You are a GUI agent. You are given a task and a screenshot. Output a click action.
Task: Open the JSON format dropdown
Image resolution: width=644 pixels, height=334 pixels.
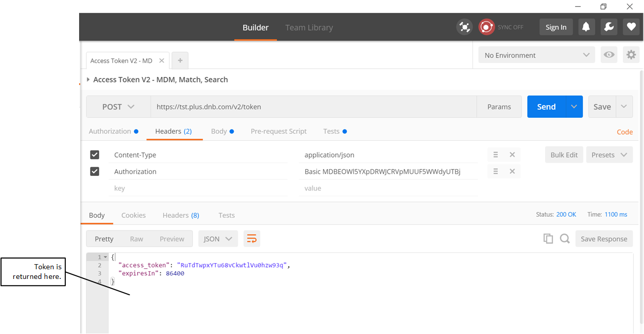tap(218, 239)
